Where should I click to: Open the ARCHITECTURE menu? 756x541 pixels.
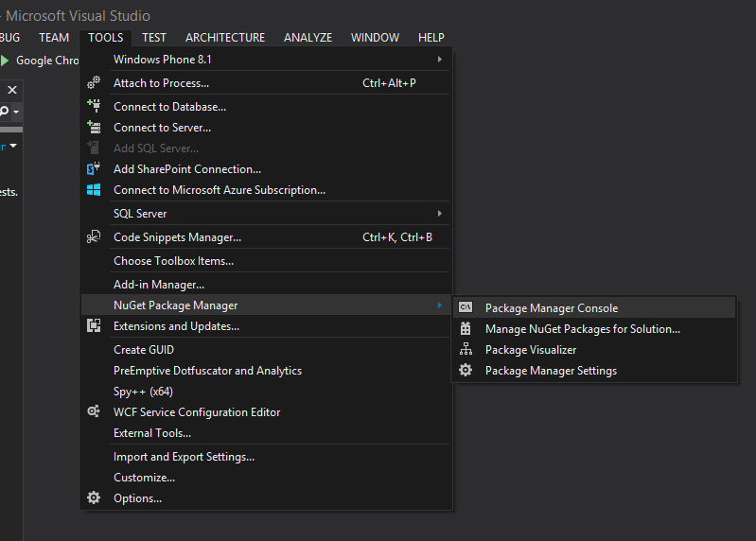pos(225,38)
